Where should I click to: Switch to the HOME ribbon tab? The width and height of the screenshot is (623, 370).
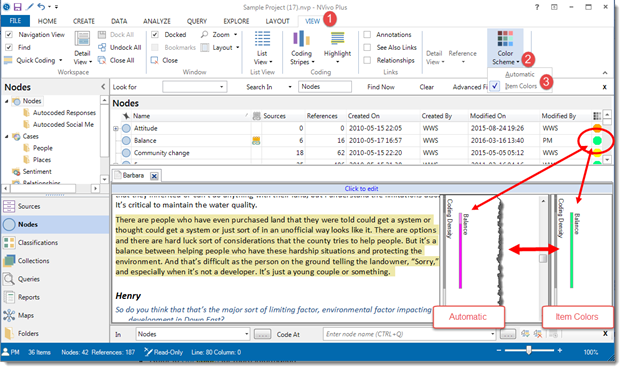pos(47,21)
